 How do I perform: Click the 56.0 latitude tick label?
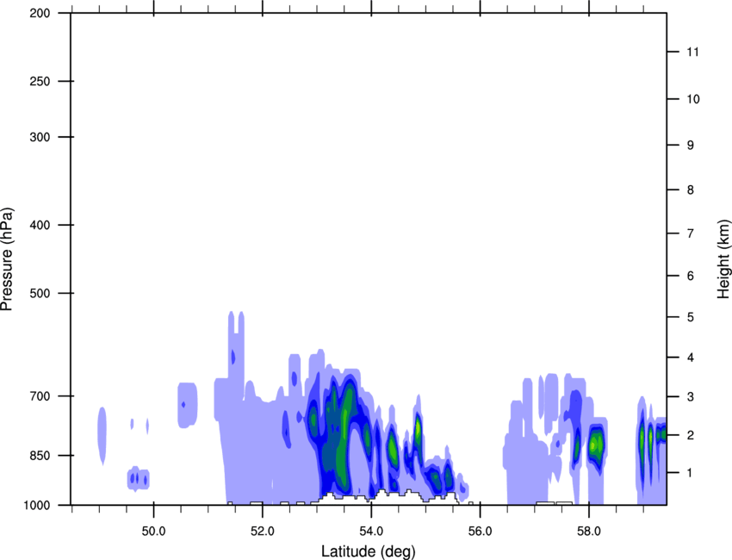[480, 532]
